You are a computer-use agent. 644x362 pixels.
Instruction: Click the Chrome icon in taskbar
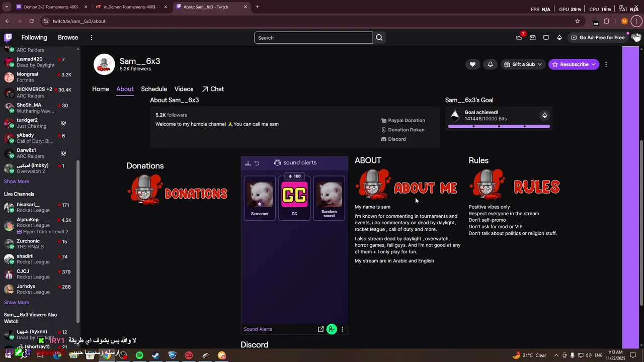point(107,355)
